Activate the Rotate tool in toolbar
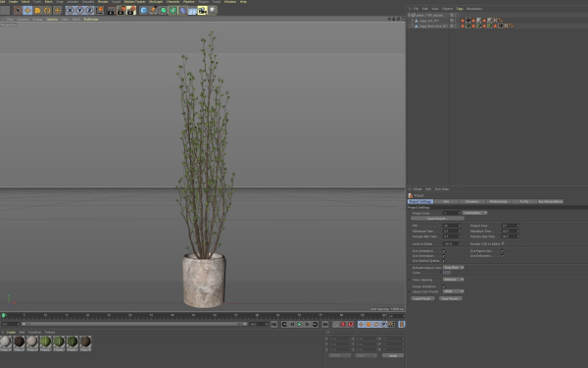 tap(47, 11)
